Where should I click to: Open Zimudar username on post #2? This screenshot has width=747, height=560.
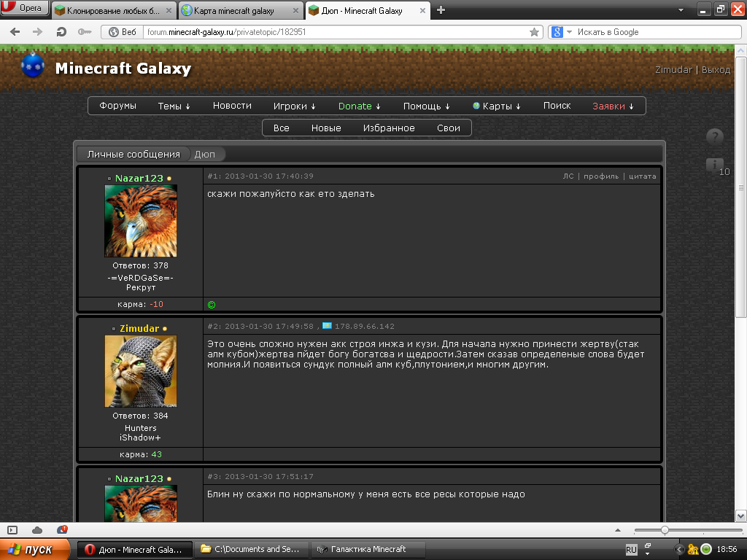tap(139, 329)
